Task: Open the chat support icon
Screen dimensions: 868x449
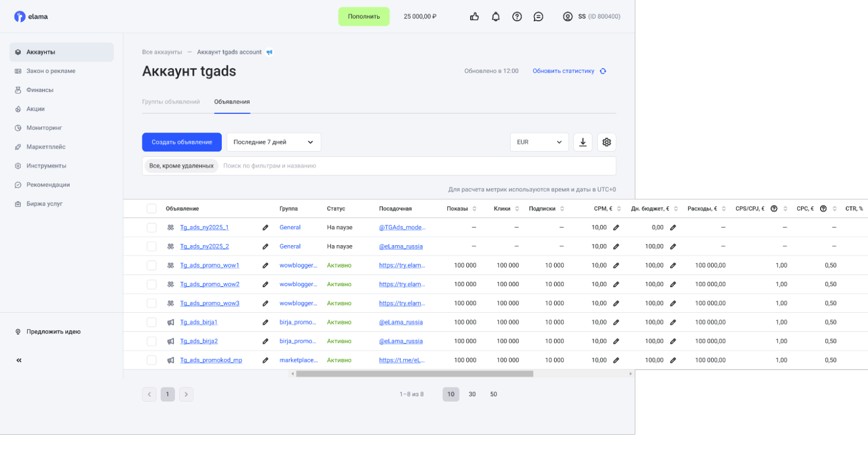Action: pyautogui.click(x=538, y=16)
